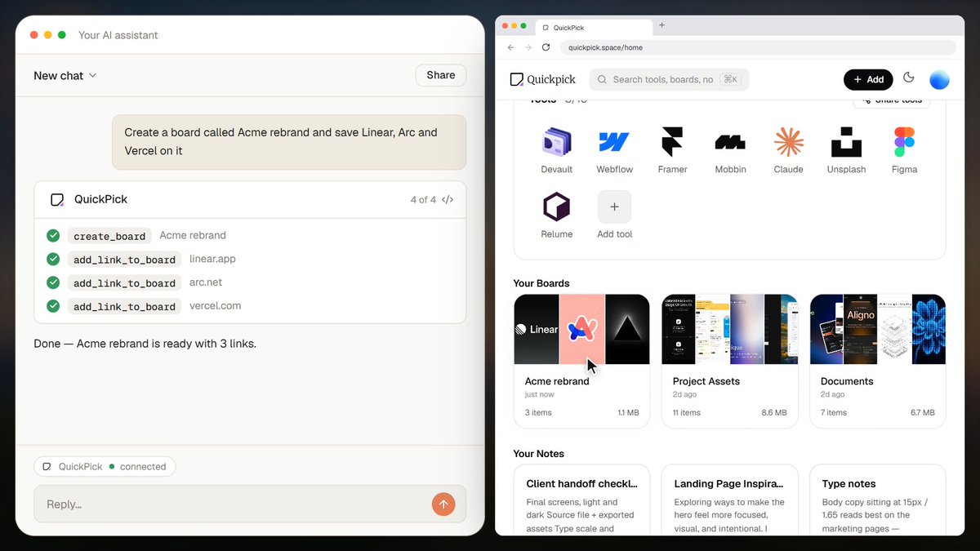
Task: Click the '4 of 4' step counter
Action: (x=423, y=199)
